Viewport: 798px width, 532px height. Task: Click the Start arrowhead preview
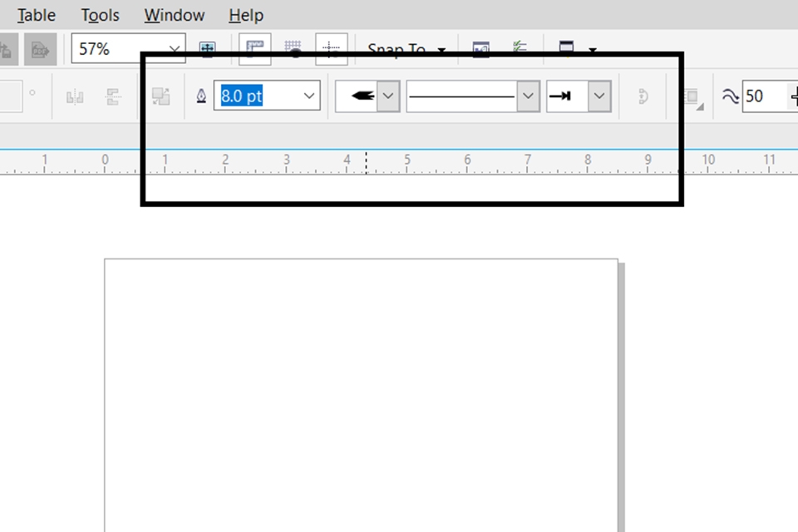pos(357,96)
